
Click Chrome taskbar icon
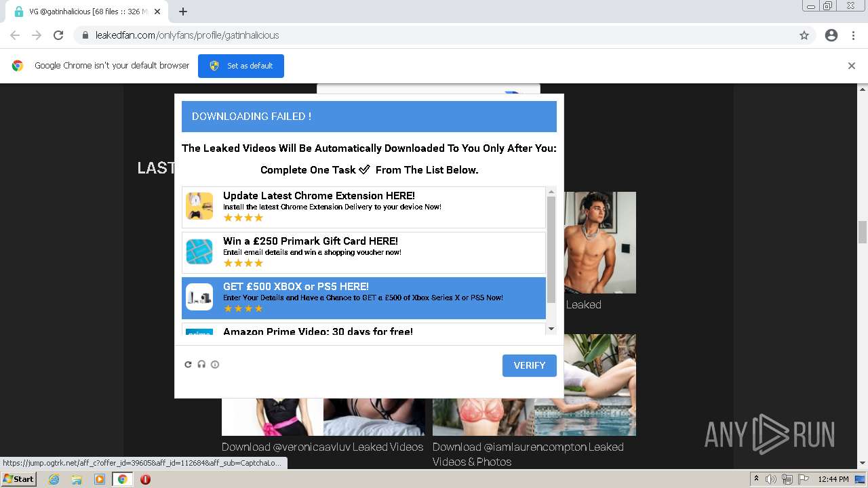point(122,479)
